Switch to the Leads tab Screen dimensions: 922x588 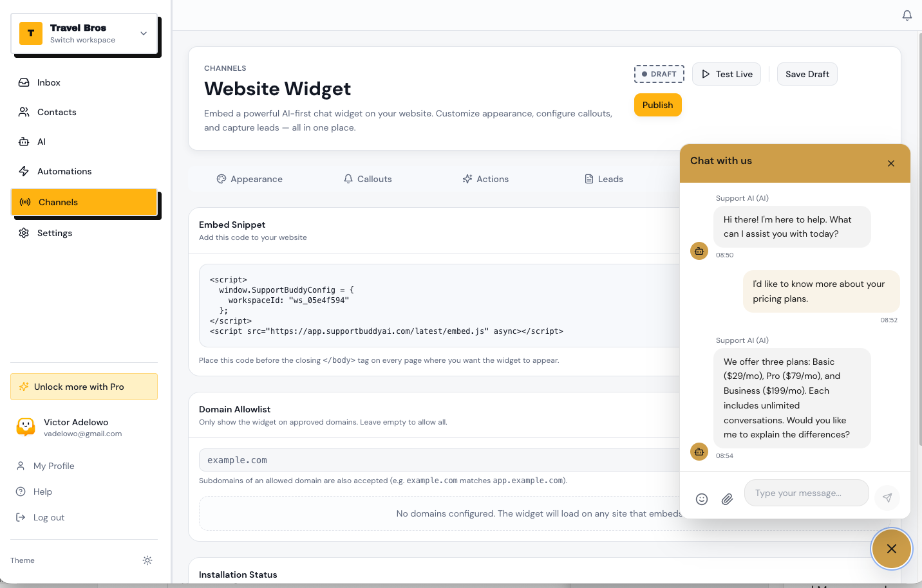[x=604, y=179]
